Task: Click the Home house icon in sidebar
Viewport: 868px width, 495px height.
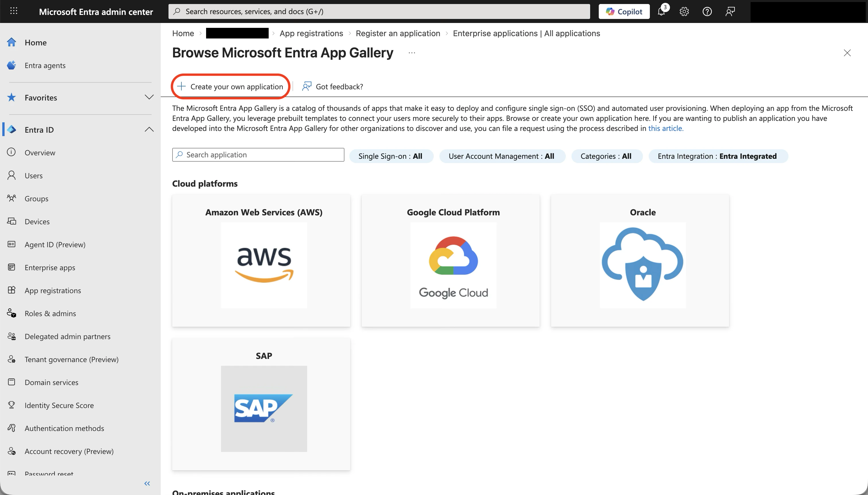Action: (11, 42)
